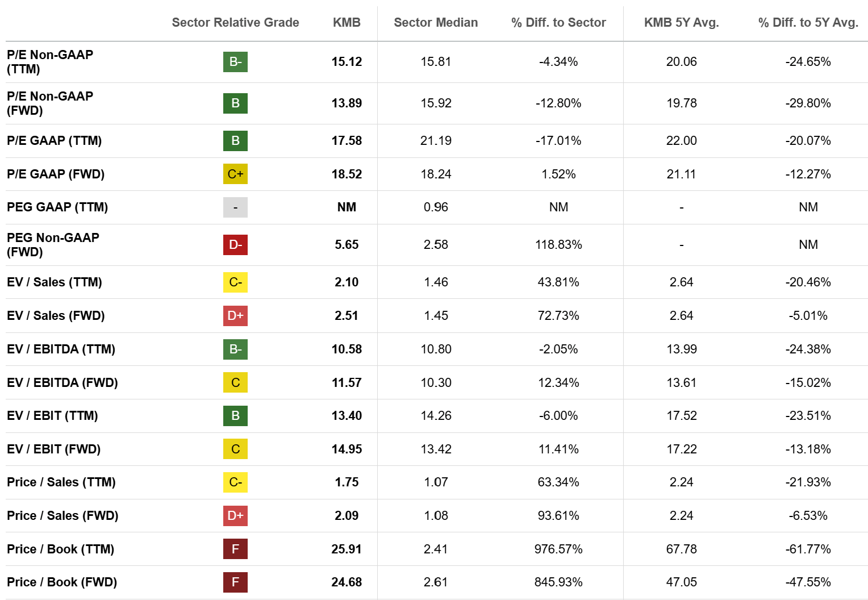Click the F grade badge for Price / Book (TTM)
This screenshot has width=868, height=600.
coord(235,549)
